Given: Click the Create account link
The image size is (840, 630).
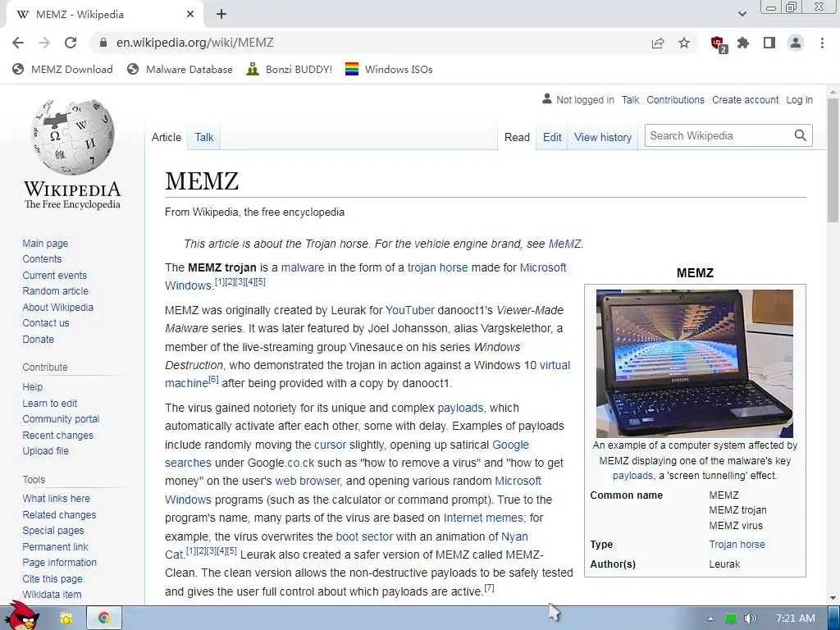Looking at the screenshot, I should (x=745, y=99).
